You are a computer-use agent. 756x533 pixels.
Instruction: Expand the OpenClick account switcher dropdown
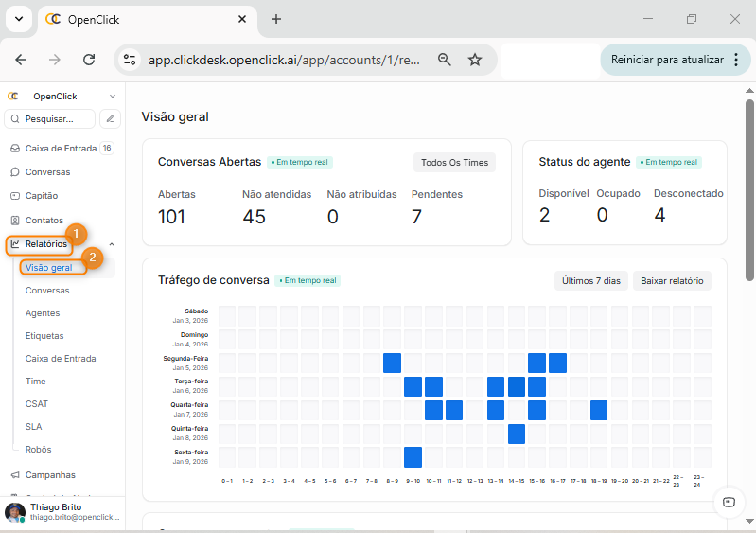(x=113, y=97)
